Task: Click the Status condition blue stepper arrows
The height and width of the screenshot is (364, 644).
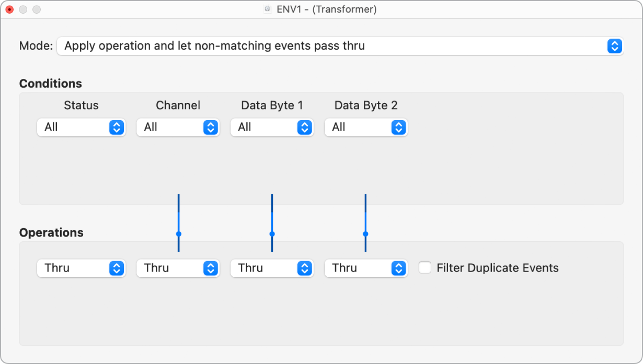Action: click(117, 127)
